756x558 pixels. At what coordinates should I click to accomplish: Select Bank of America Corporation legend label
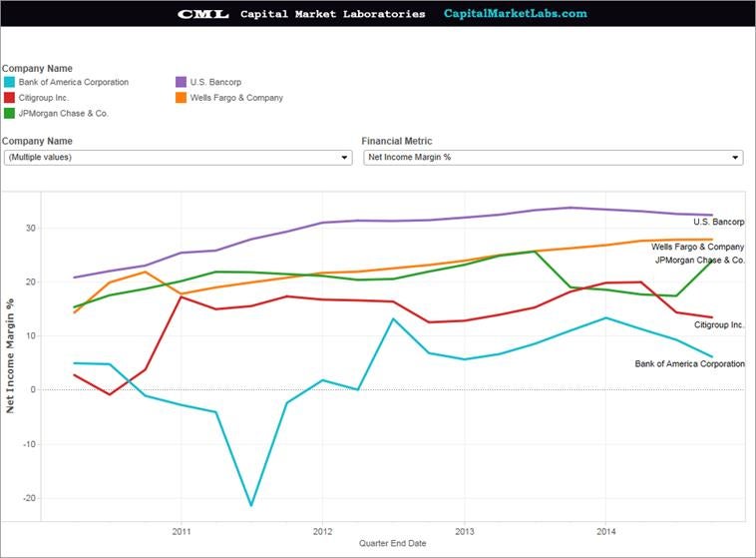click(x=74, y=82)
